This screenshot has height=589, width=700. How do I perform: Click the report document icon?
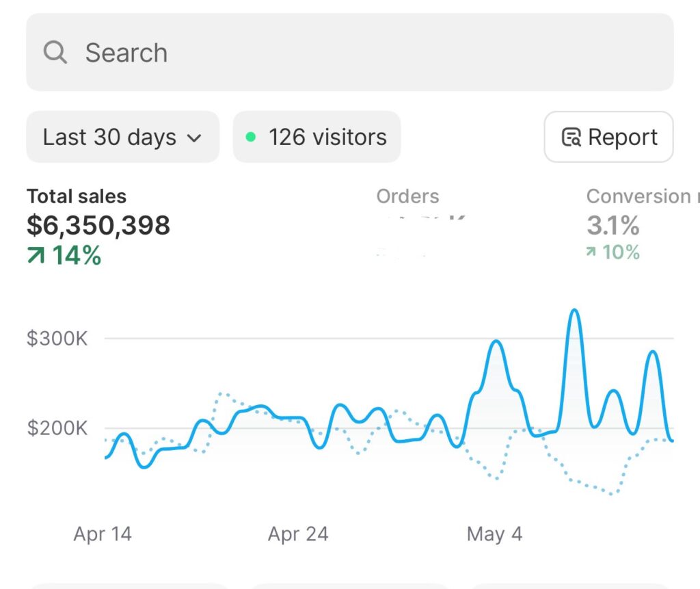571,138
